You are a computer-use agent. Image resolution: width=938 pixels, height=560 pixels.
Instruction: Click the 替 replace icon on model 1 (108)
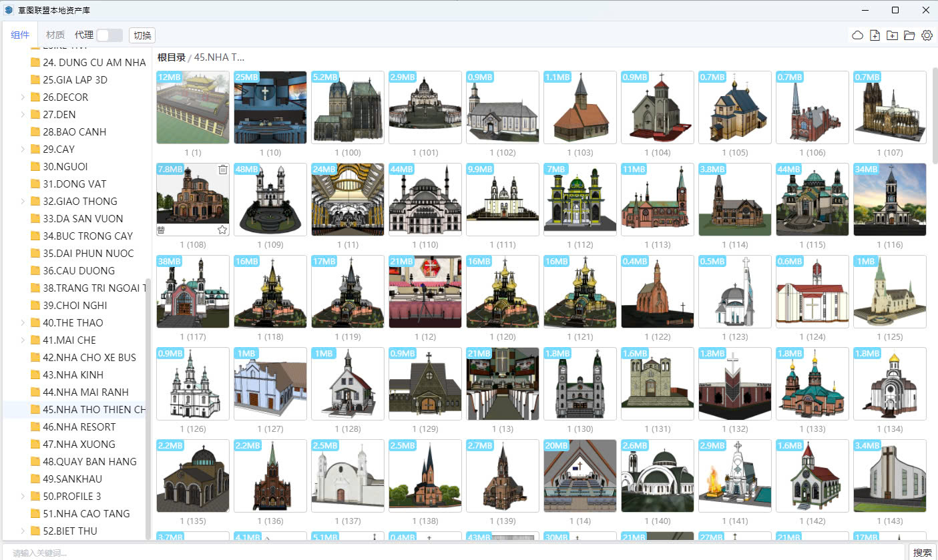pos(161,230)
